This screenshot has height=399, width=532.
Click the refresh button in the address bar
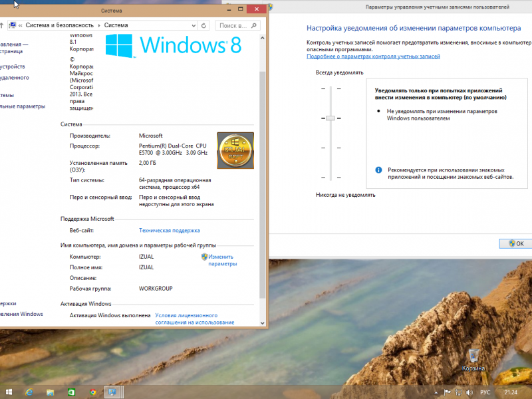(203, 25)
